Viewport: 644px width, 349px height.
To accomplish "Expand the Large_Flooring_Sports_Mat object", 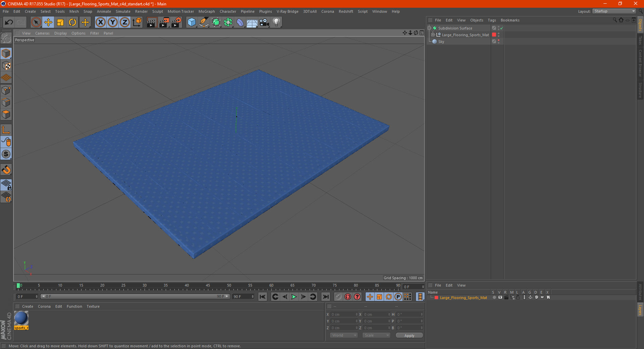I will (x=433, y=35).
